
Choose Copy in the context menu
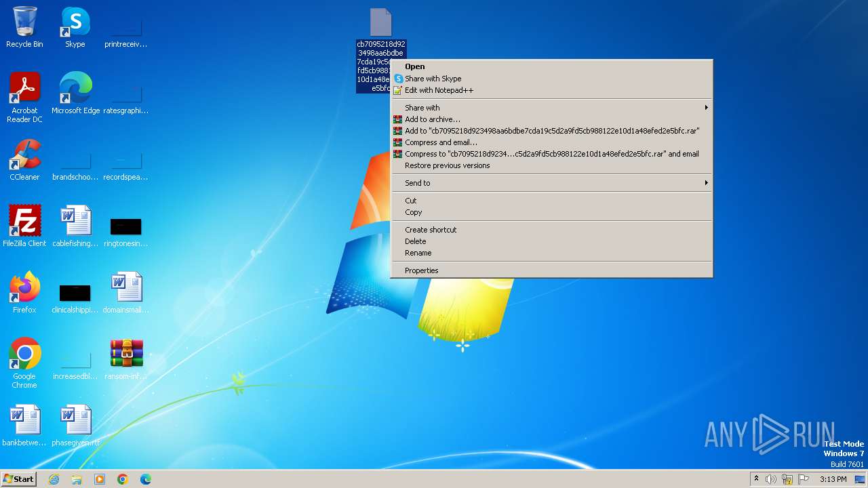[552, 212]
